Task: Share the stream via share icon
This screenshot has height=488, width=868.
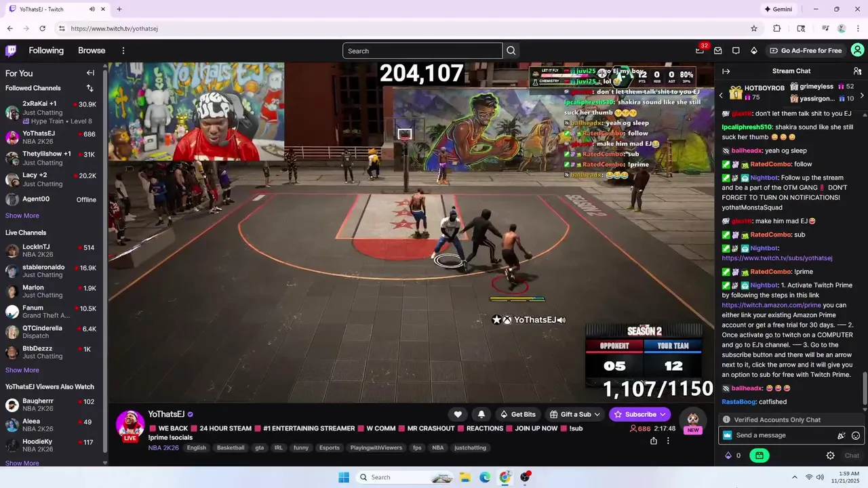Action: coord(653,441)
